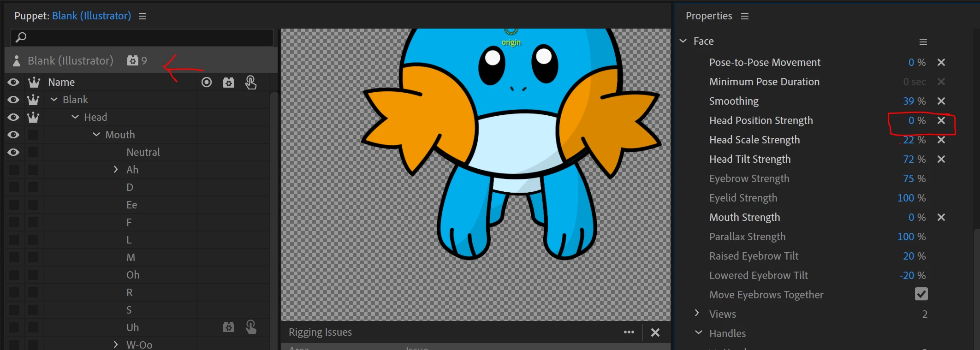Click the search magnifier icon in Puppet panel
Image resolution: width=980 pixels, height=350 pixels.
tap(21, 37)
